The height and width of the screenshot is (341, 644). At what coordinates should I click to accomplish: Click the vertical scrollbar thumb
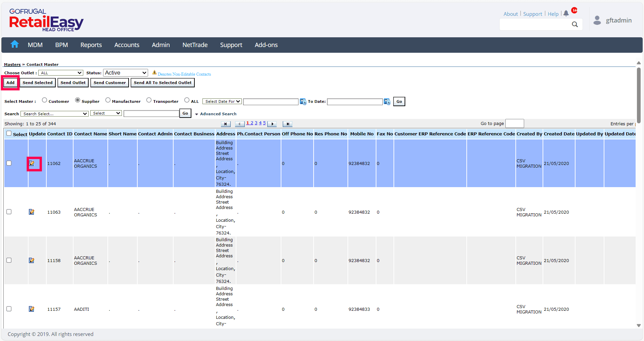[639, 96]
